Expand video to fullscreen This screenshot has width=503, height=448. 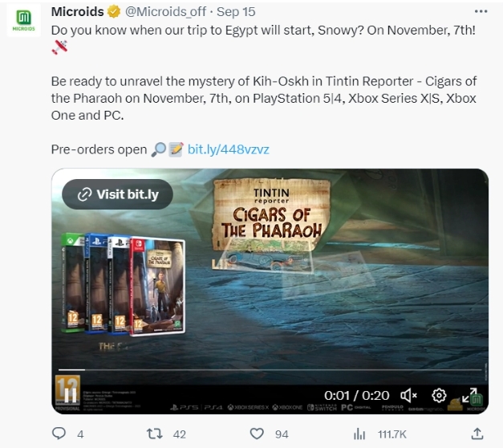coord(469,395)
